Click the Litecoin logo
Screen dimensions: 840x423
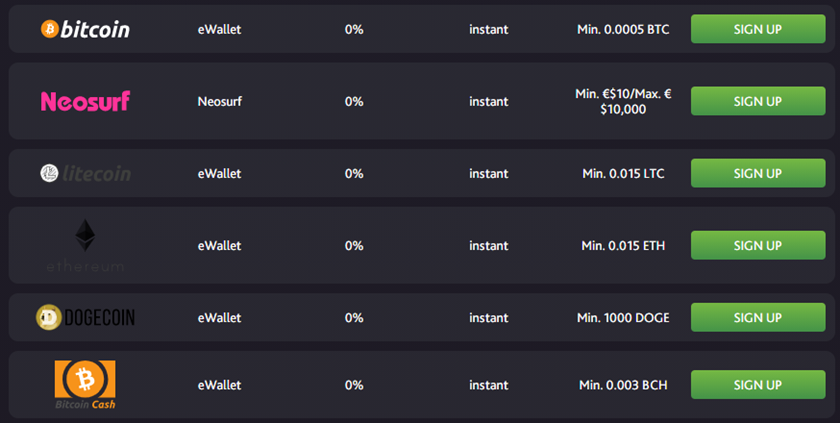click(x=85, y=173)
